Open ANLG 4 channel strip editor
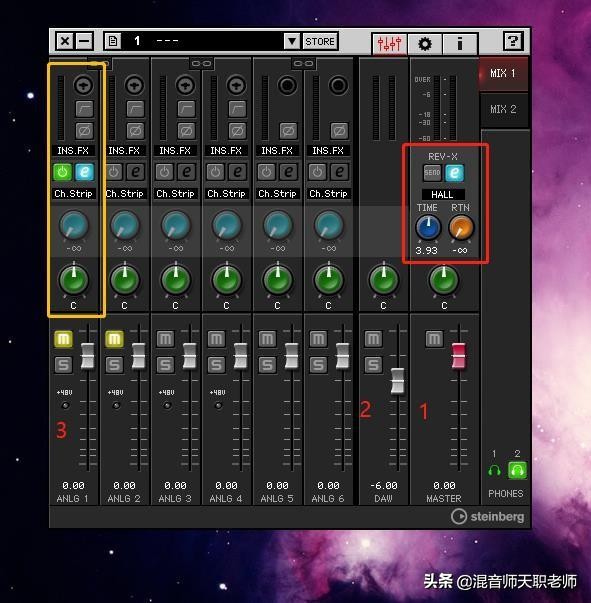The image size is (591, 603). click(237, 172)
